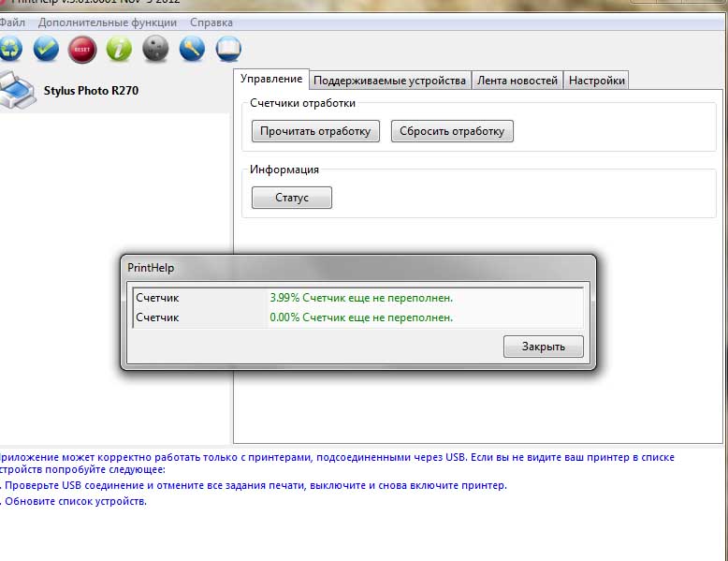Switch to the Настройки tab
728x561 pixels.
click(597, 81)
